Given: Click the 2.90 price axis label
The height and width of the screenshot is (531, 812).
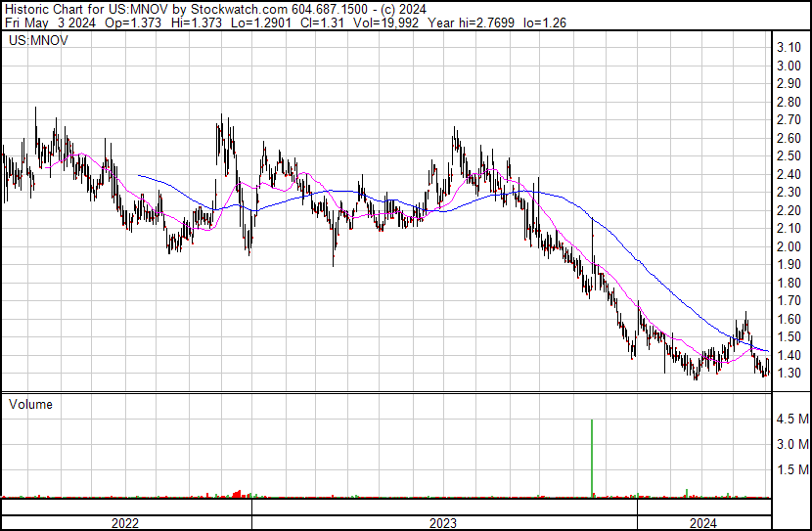Looking at the screenshot, I should pyautogui.click(x=789, y=83).
